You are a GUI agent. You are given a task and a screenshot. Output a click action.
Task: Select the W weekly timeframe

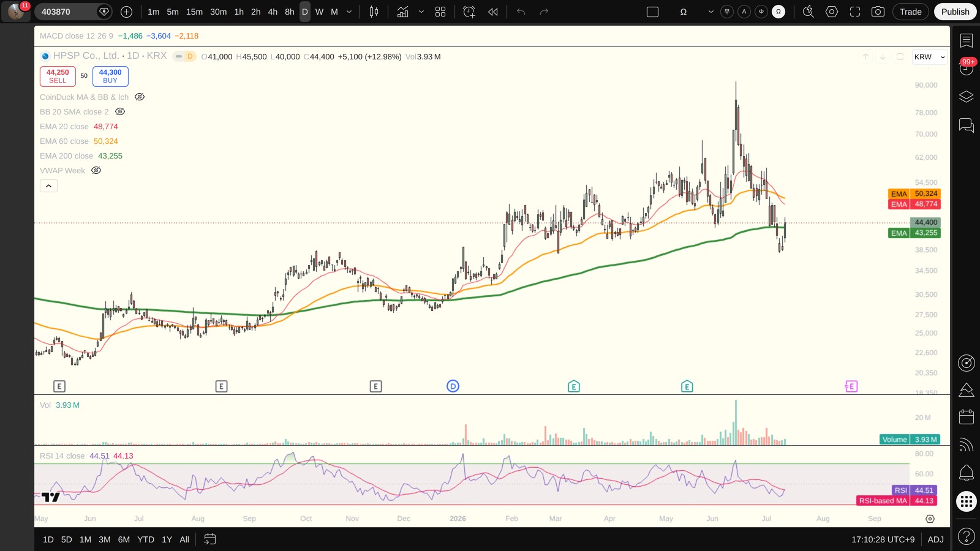coord(319,12)
